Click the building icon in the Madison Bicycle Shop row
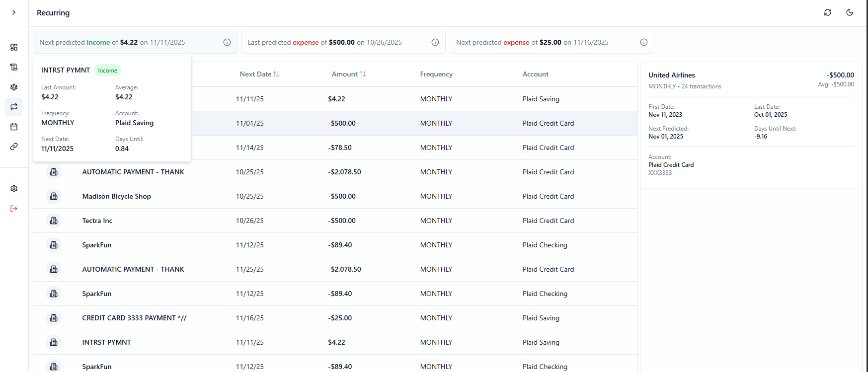This screenshot has height=372, width=868. pyautogui.click(x=54, y=196)
